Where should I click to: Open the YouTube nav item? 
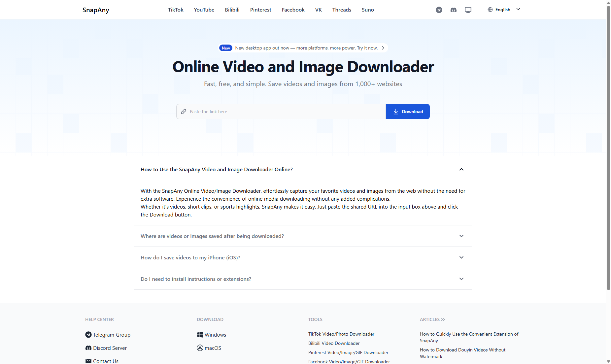[204, 10]
